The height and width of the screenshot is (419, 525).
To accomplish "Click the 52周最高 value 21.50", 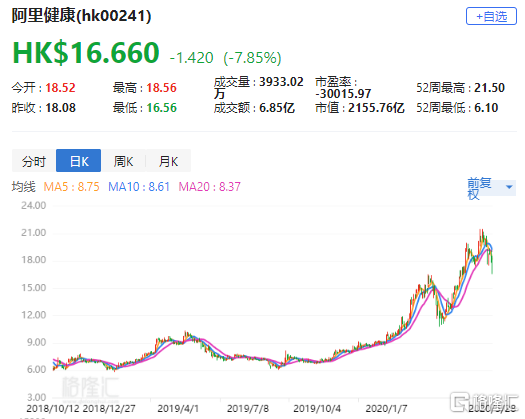I will (490, 88).
